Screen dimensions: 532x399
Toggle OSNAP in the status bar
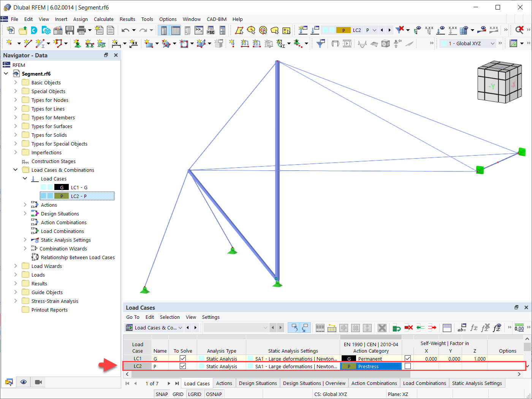[x=214, y=394]
